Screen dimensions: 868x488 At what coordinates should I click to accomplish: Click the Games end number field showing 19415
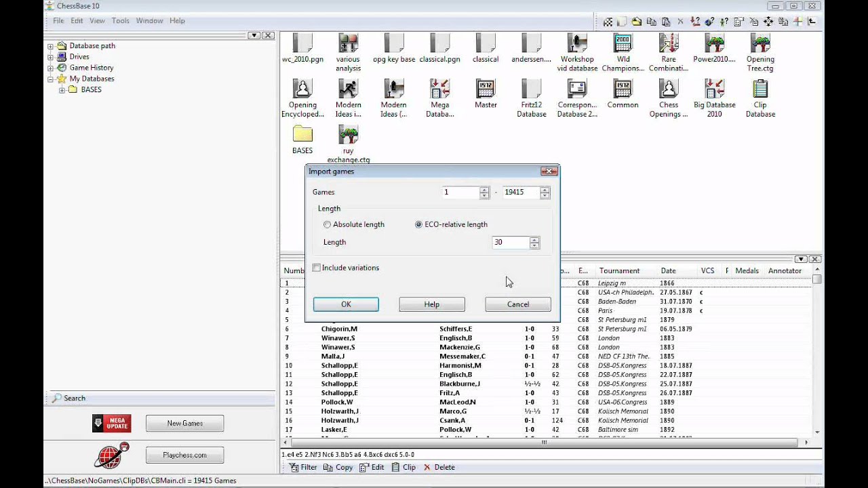[521, 192]
